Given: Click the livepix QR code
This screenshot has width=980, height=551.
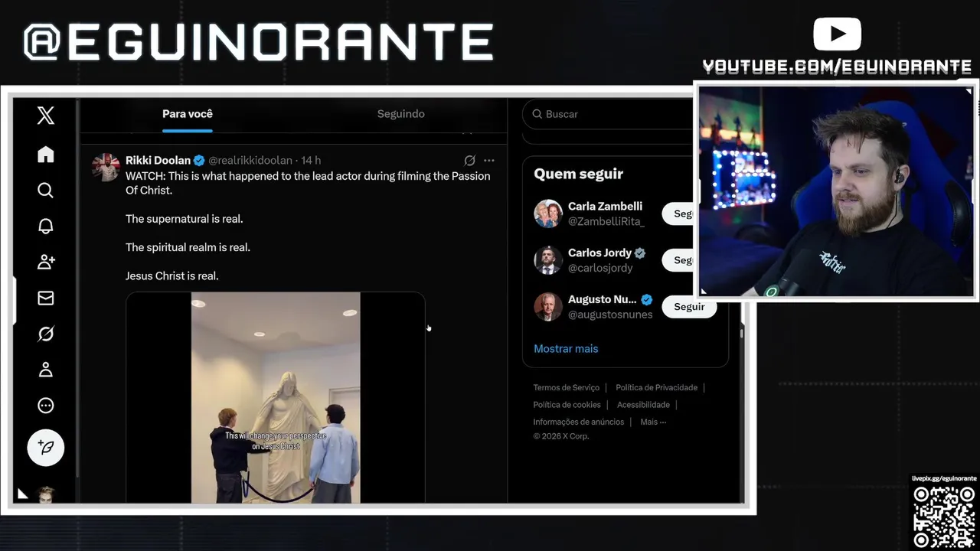Looking at the screenshot, I should (944, 517).
